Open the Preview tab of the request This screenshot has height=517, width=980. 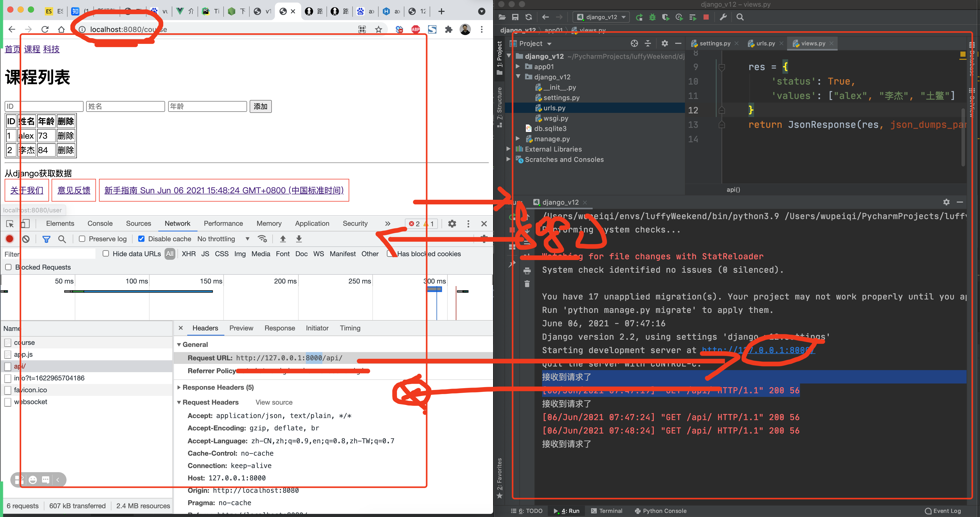click(x=241, y=328)
